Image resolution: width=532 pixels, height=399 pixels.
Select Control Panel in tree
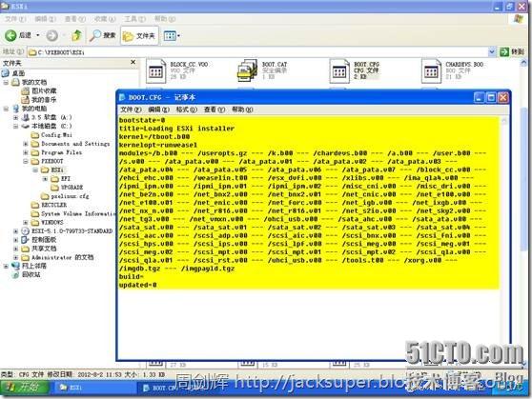(x=44, y=240)
